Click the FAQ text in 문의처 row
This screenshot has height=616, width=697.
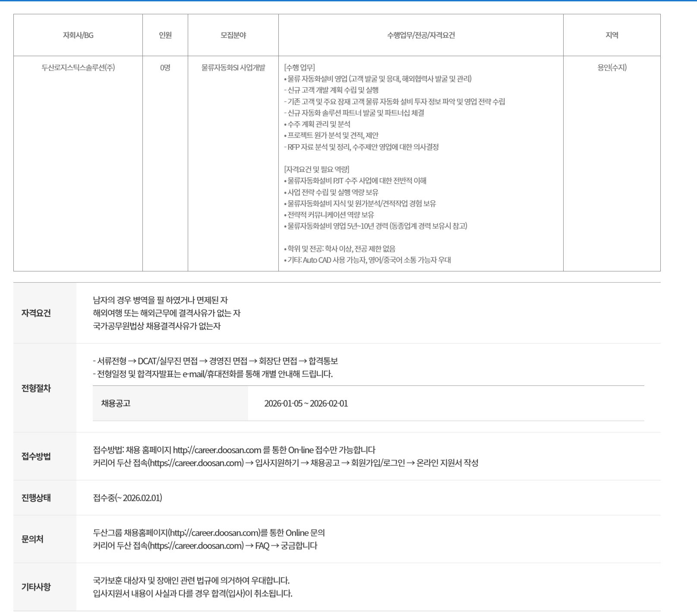click(x=262, y=546)
